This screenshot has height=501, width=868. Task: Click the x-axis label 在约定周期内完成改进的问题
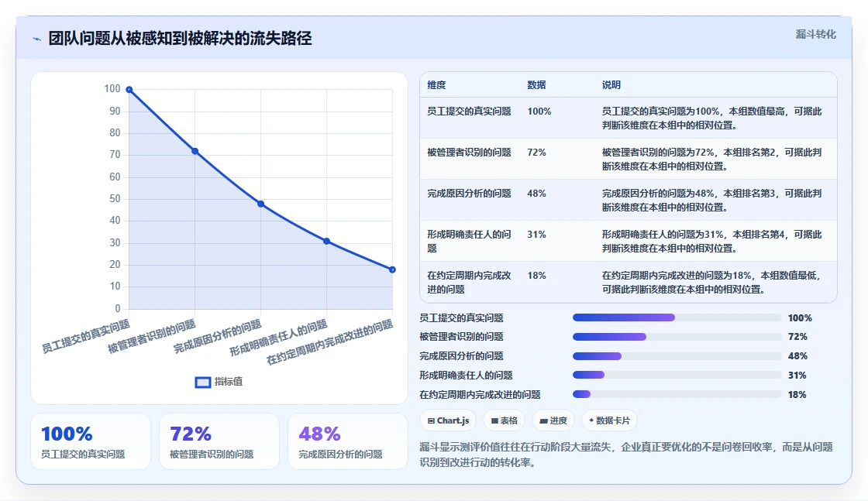click(330, 342)
